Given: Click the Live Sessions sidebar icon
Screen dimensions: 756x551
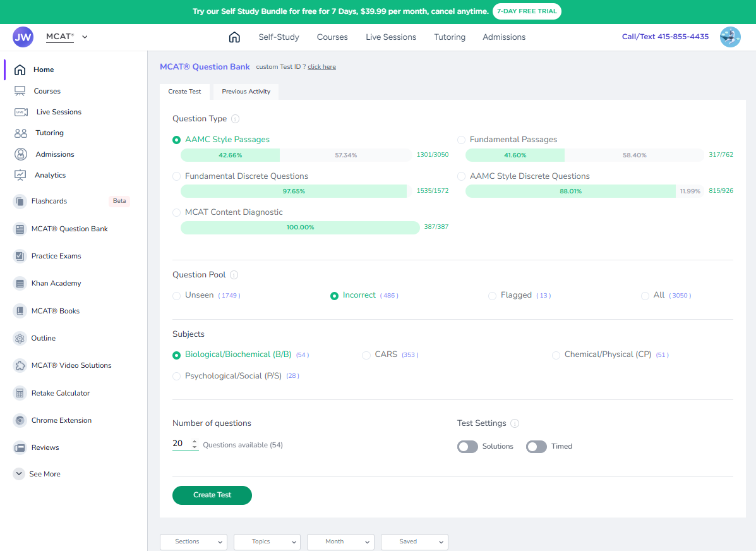Looking at the screenshot, I should pos(21,112).
